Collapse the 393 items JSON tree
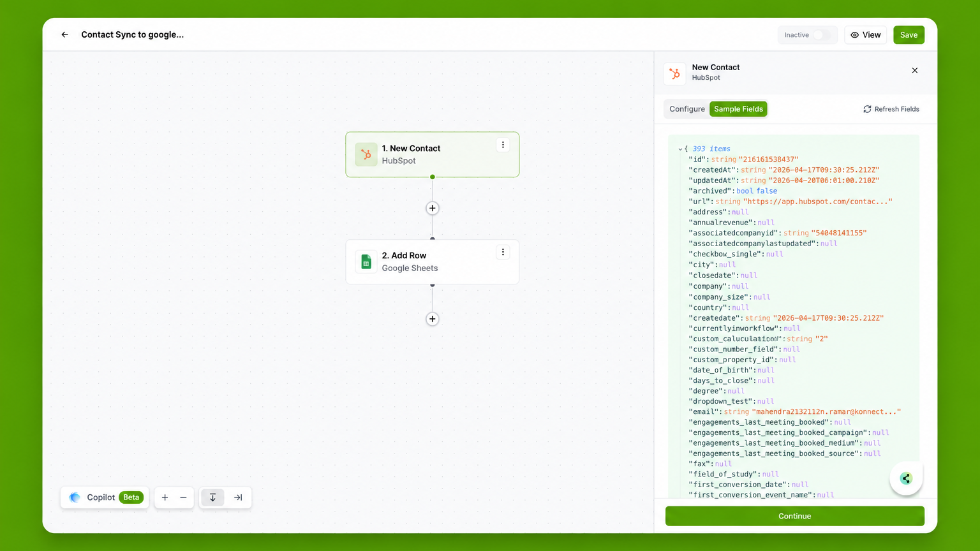 click(x=681, y=149)
